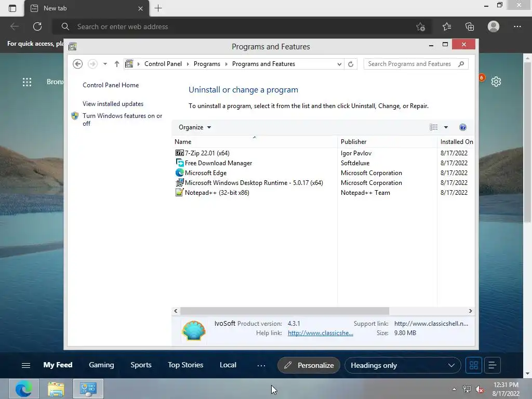Click Igor Pavlov publisher cell
The height and width of the screenshot is (399, 532).
tap(356, 153)
